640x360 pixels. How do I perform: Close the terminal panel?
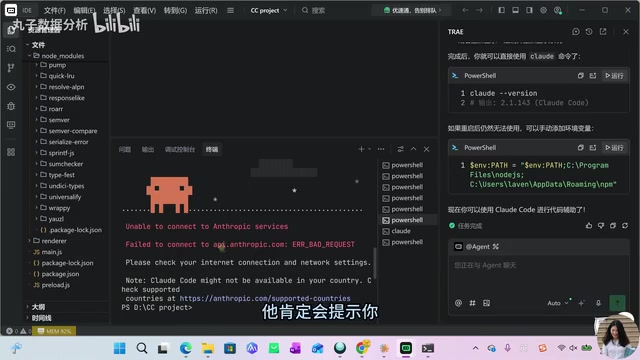426,149
